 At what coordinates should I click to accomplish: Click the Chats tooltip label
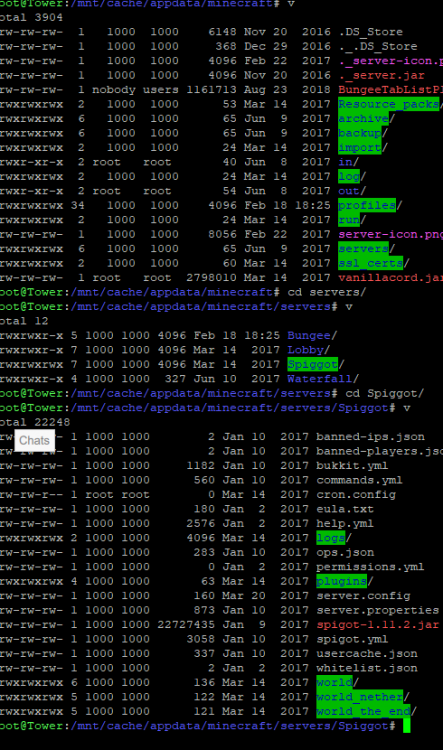coord(34,440)
